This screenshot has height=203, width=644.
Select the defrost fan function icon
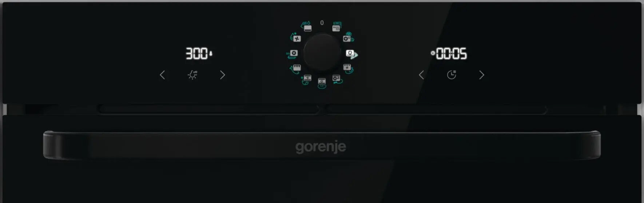[296, 37]
